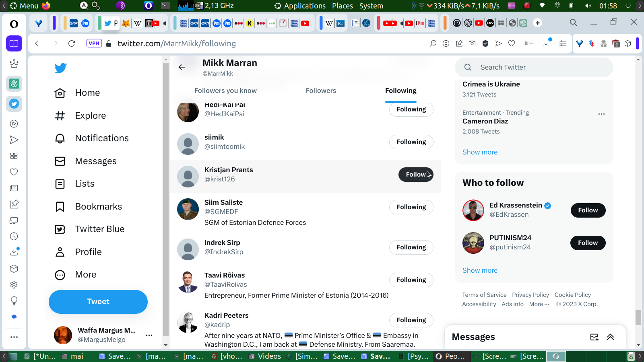
Task: Click the address bar URL
Action: (x=177, y=43)
